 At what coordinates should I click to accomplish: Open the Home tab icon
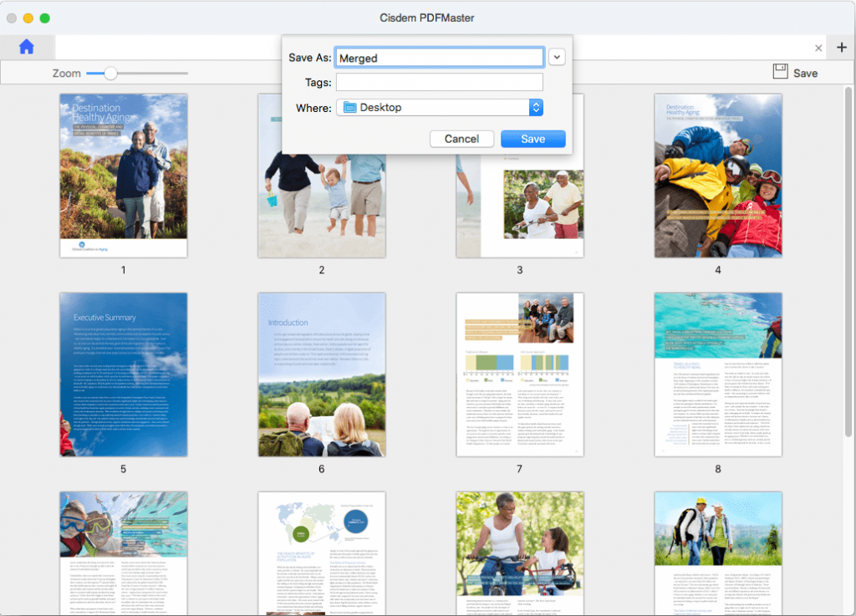[x=26, y=48]
